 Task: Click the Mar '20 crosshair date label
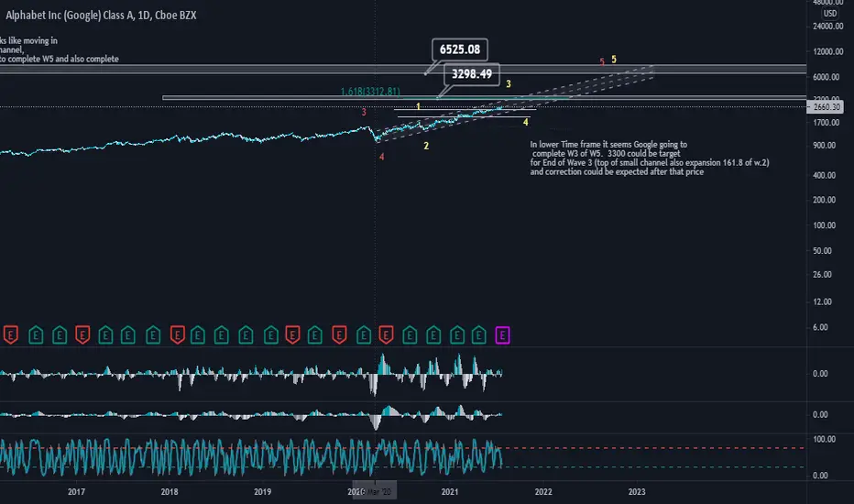point(375,491)
